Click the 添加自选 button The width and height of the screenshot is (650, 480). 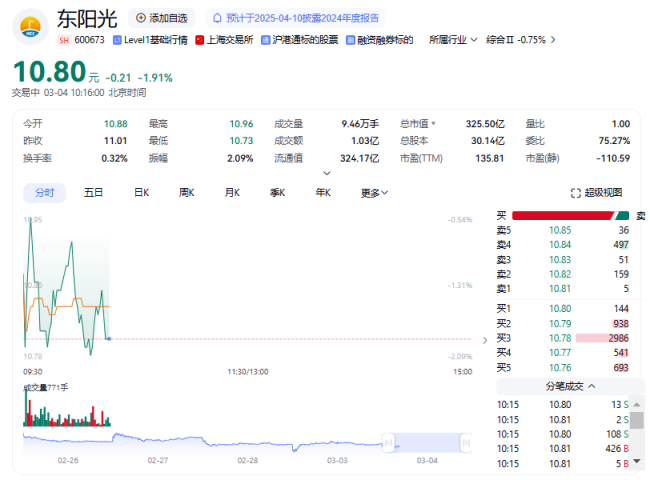(162, 18)
